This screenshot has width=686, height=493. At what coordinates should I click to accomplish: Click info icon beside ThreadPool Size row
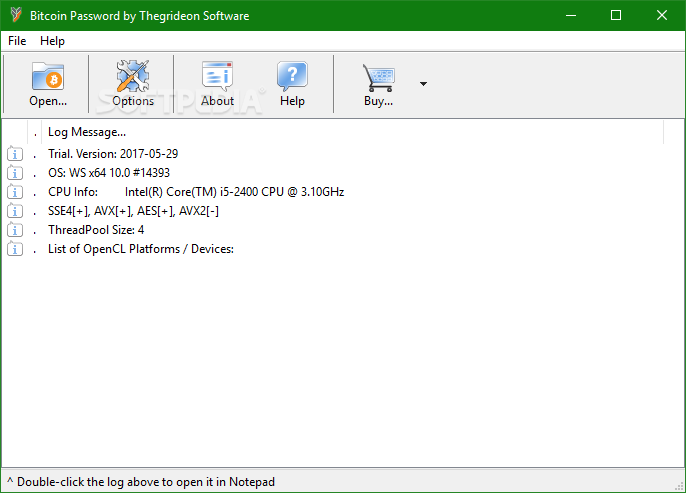pyautogui.click(x=15, y=230)
